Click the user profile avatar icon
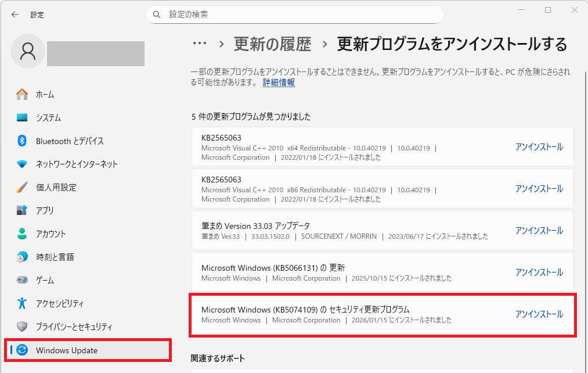 point(28,51)
